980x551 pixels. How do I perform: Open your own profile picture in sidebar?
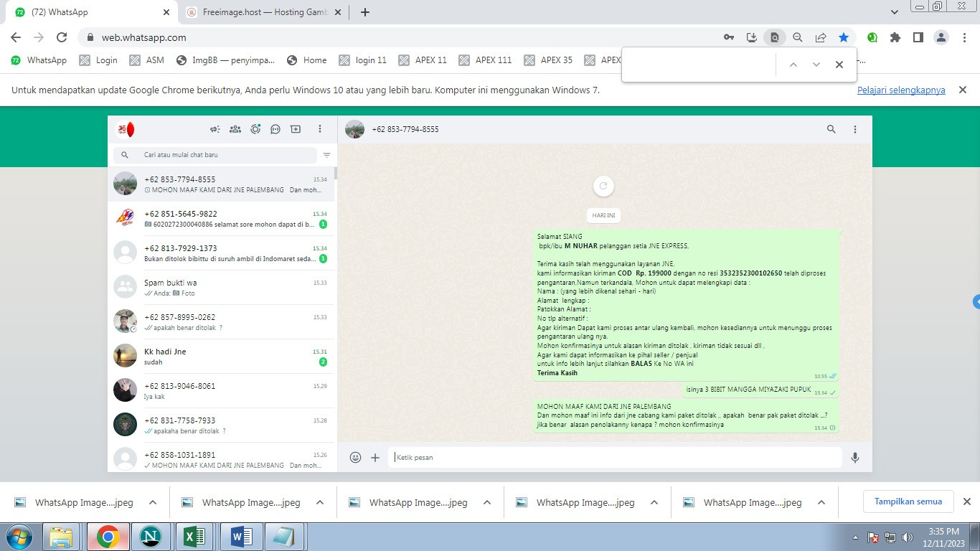(125, 129)
